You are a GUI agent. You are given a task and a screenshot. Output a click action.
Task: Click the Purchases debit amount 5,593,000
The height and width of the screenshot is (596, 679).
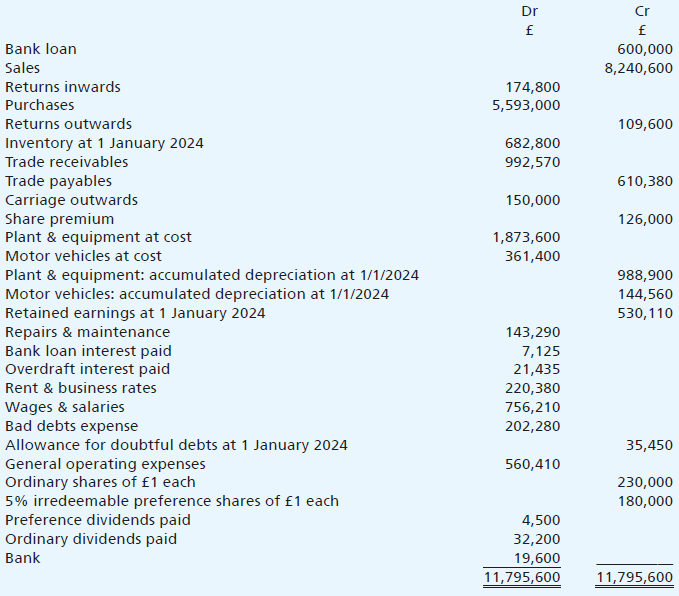click(x=526, y=105)
